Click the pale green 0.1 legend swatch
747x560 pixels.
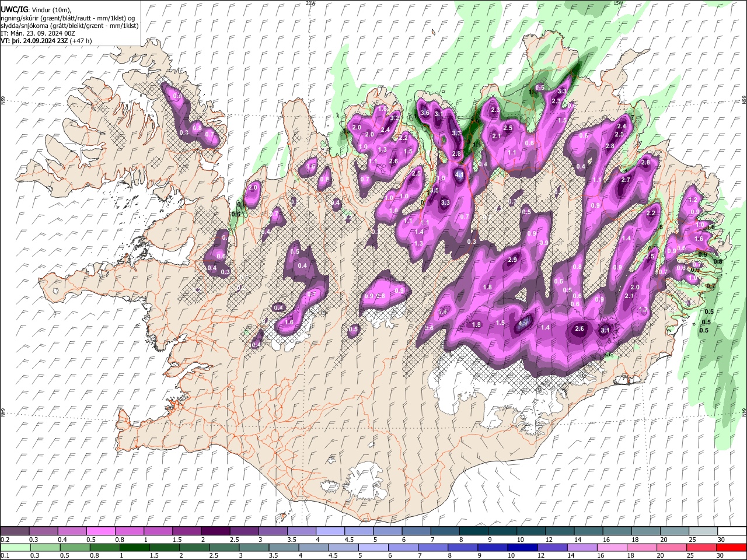15,548
